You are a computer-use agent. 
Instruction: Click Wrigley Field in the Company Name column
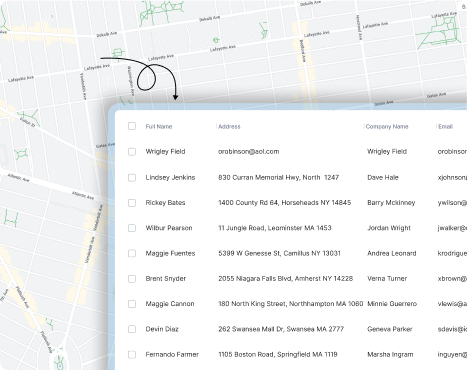tap(387, 152)
